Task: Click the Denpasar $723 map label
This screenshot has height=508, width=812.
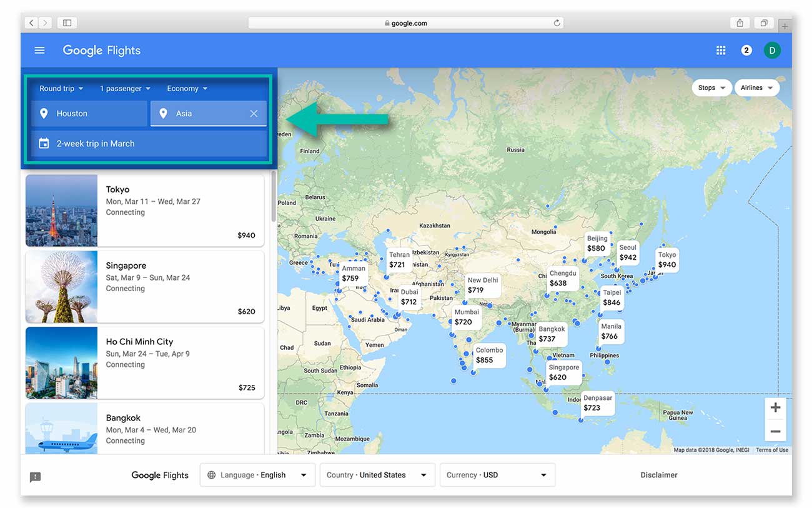Action: click(598, 403)
